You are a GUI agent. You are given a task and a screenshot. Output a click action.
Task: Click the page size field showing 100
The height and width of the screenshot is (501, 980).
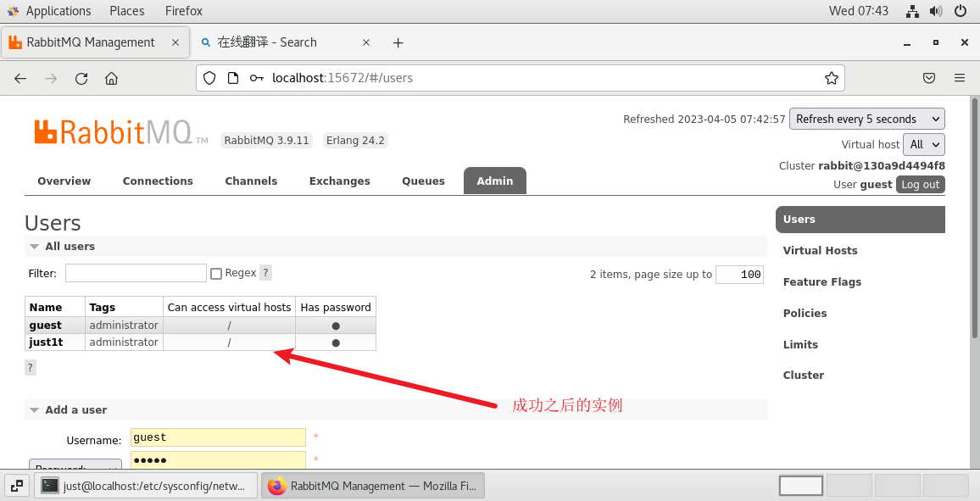[739, 275]
